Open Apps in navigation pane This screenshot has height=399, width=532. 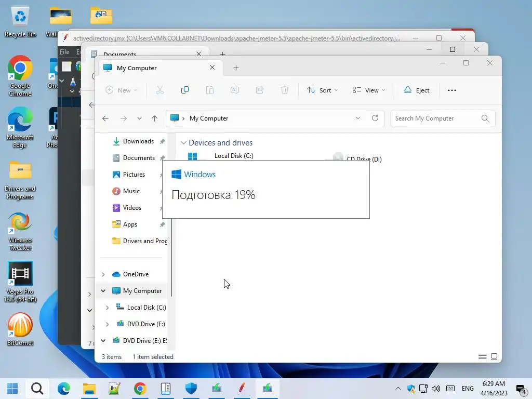[x=130, y=224]
